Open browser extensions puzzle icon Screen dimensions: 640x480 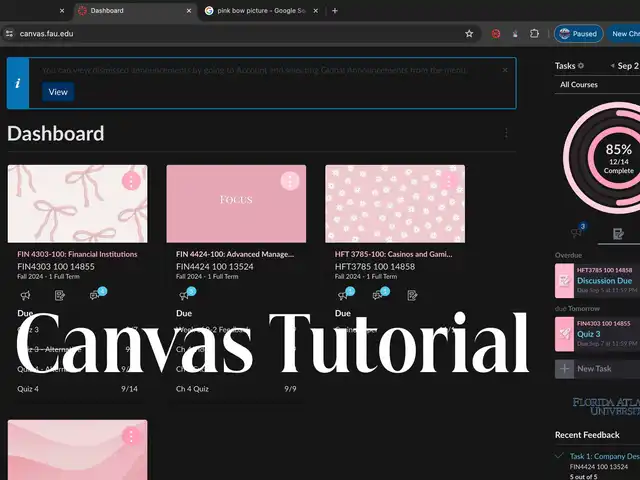(x=534, y=33)
